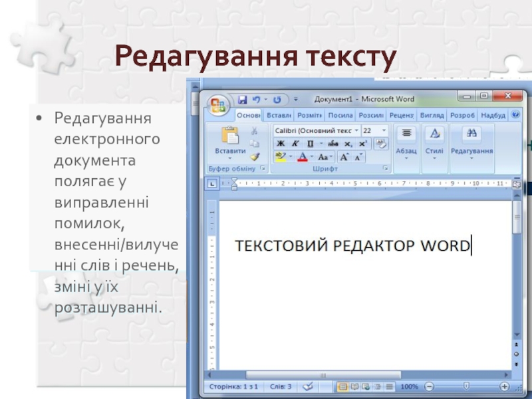Select the first line indent ruler marker
This screenshot has height=399, width=532.
234,180
